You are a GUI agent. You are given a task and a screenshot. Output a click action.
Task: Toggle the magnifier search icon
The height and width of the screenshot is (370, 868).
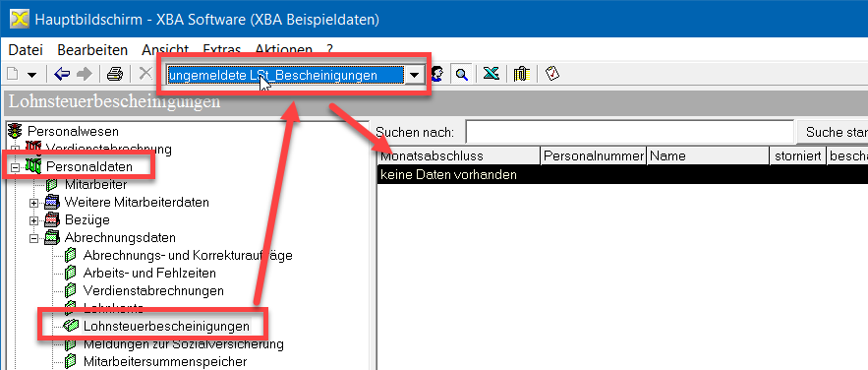tap(462, 74)
